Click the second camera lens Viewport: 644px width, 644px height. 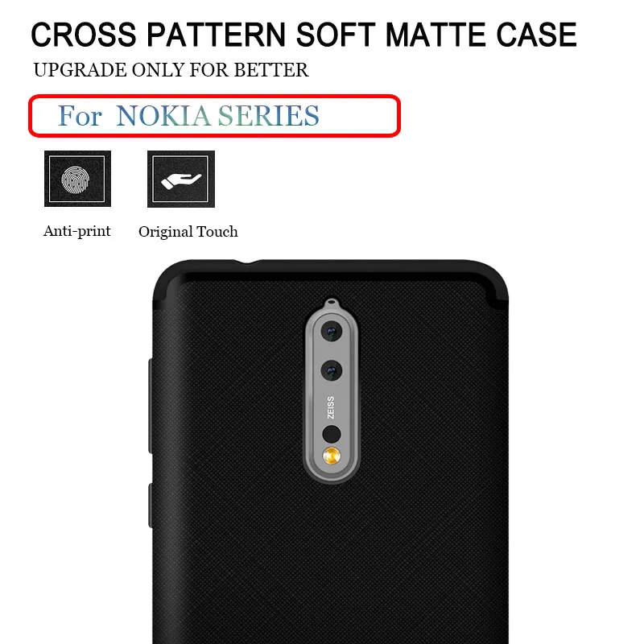tap(332, 370)
